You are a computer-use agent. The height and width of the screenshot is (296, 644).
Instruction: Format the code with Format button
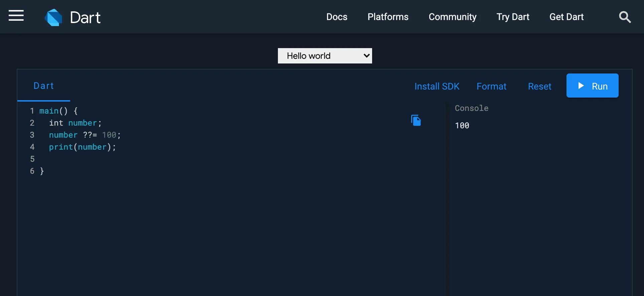tap(491, 86)
